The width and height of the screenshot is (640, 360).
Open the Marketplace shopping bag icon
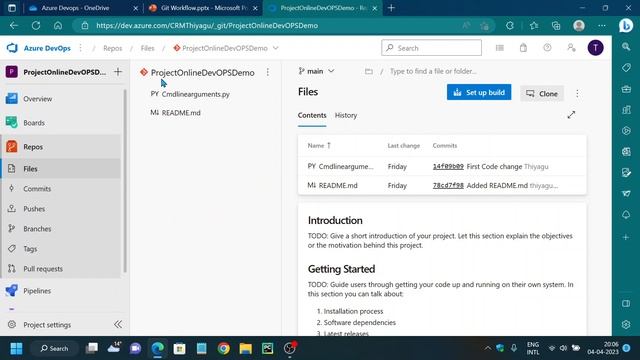click(x=523, y=48)
